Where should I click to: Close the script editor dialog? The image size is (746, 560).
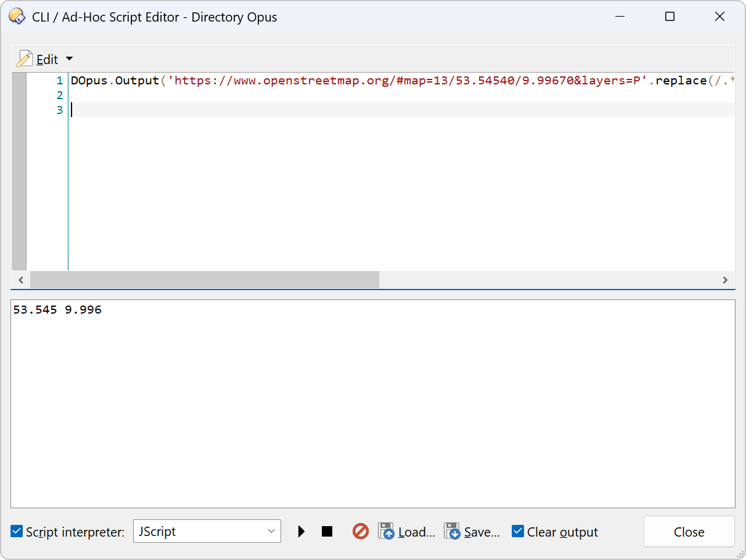(689, 532)
